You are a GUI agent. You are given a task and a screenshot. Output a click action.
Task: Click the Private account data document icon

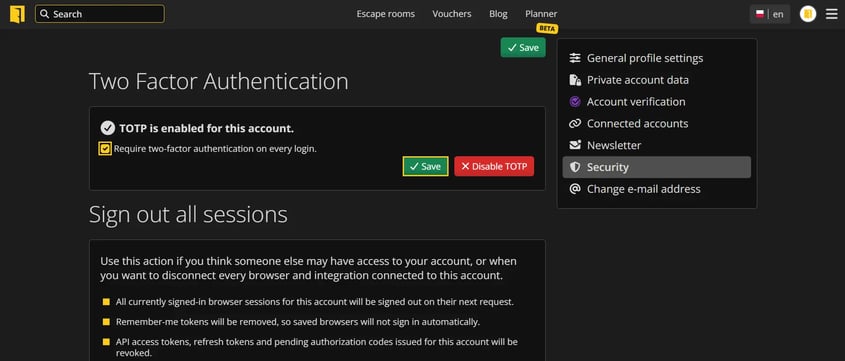575,80
